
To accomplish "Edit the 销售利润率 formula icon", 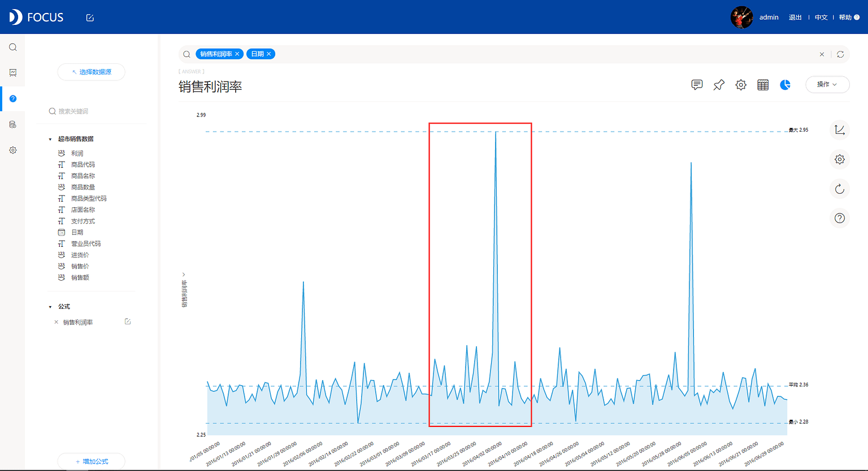I will 128,322.
